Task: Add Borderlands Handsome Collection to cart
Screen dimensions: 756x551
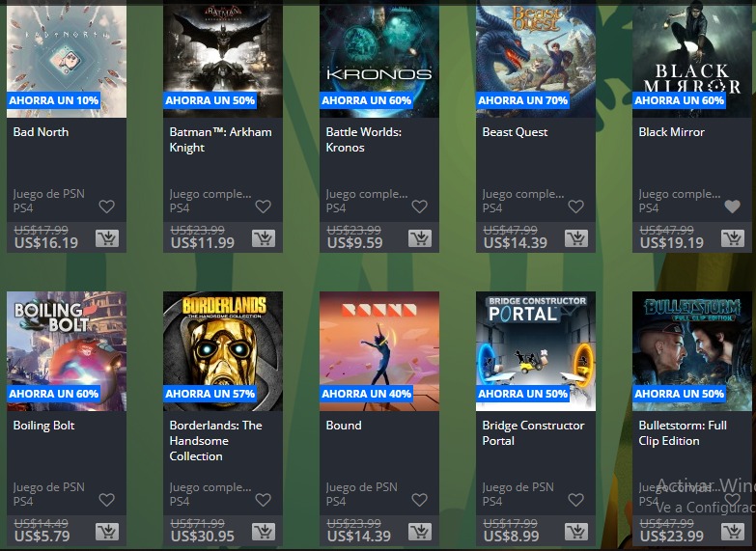Action: point(264,532)
